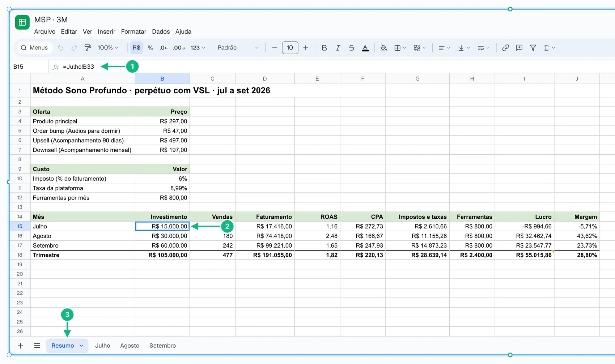Open the functions sigma icon
The width and height of the screenshot is (615, 364).
[x=549, y=48]
